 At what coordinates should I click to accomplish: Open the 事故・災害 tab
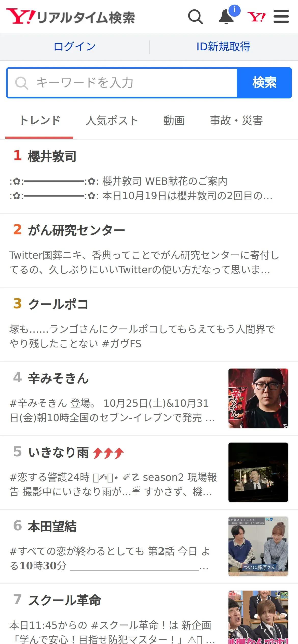coord(236,121)
